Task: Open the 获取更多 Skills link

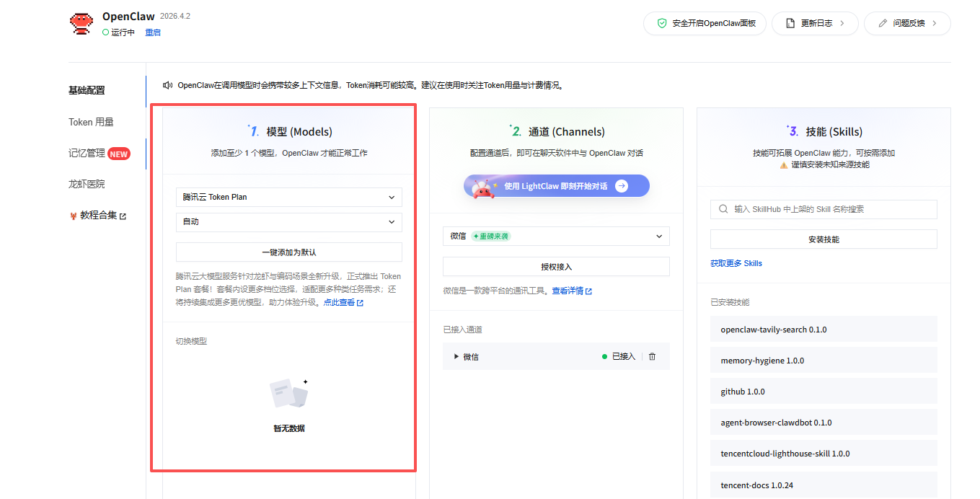Action: tap(736, 263)
